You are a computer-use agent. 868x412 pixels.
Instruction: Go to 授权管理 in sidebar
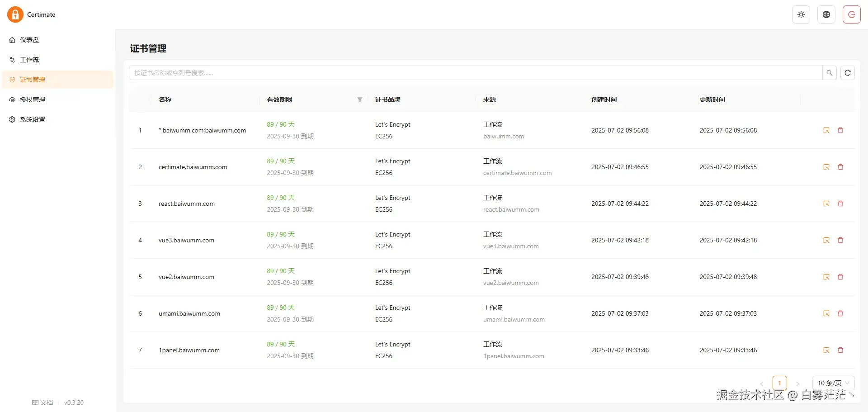tap(57, 99)
